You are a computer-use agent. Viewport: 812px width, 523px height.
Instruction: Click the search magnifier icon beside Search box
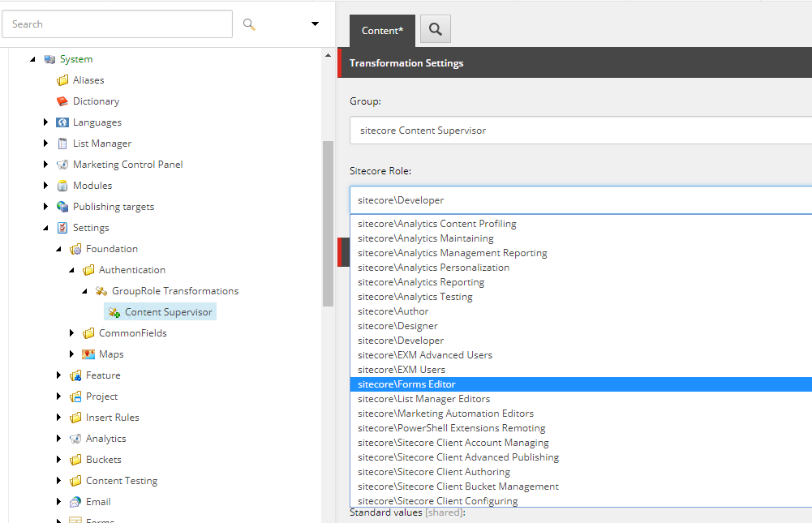click(249, 24)
